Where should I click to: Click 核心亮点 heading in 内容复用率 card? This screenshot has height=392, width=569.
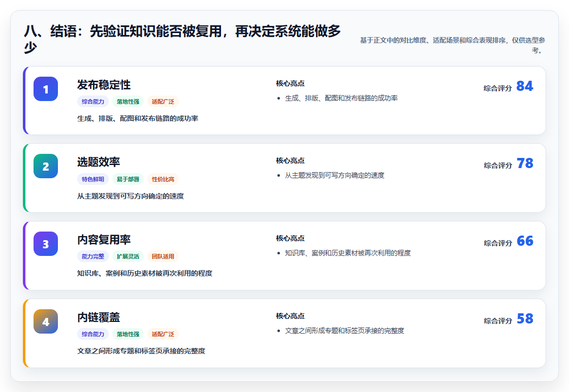coord(290,238)
